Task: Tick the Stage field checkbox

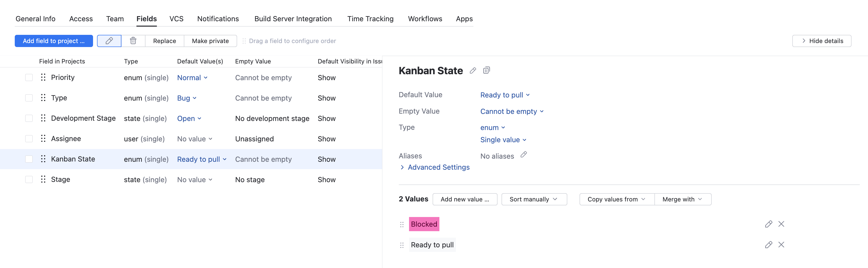Action: [x=29, y=179]
